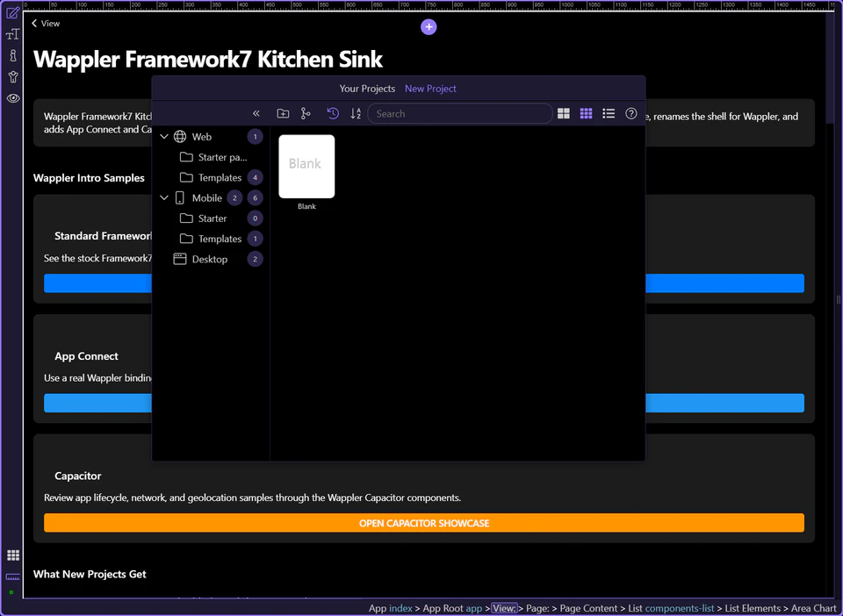Click the Desktop count badge 2
The height and width of the screenshot is (616, 843).
click(x=256, y=259)
